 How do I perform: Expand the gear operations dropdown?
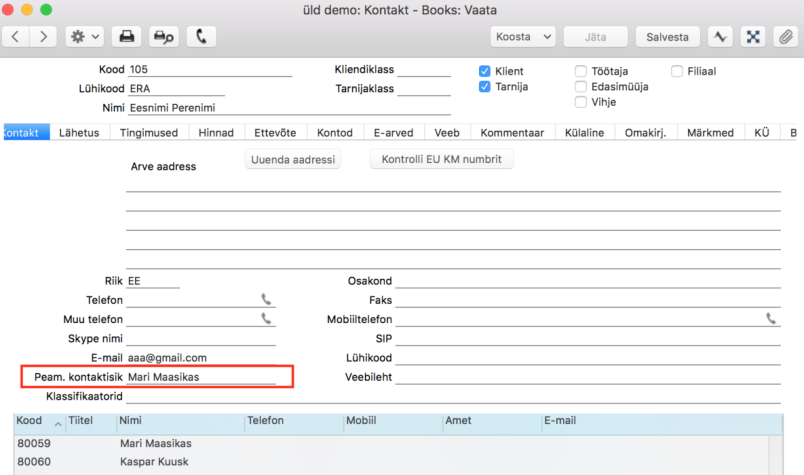click(85, 37)
